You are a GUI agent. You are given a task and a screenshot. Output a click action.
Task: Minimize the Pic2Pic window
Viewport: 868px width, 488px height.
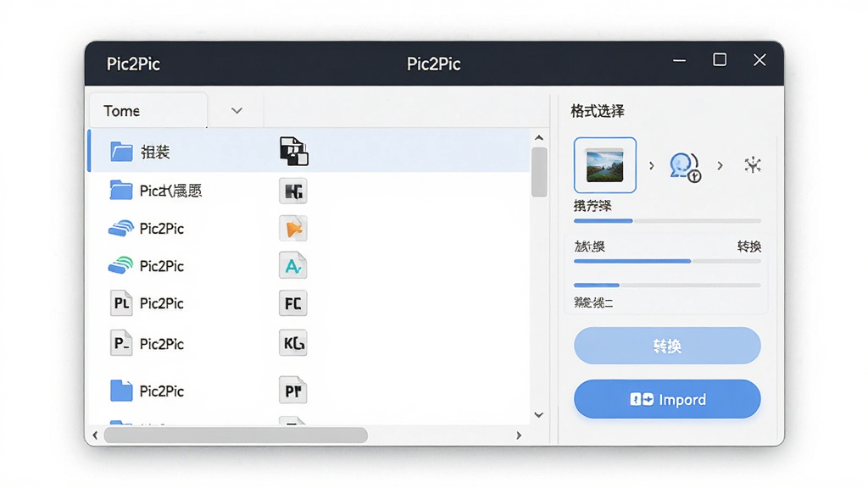(x=679, y=60)
